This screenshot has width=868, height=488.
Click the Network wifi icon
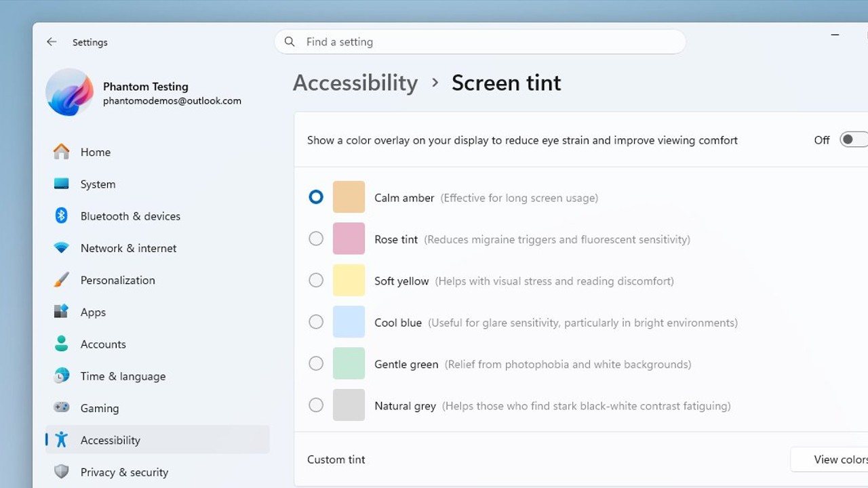61,248
